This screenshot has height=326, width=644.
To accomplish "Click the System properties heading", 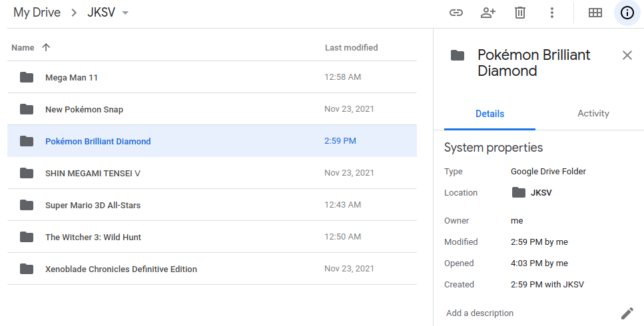I will (x=493, y=148).
